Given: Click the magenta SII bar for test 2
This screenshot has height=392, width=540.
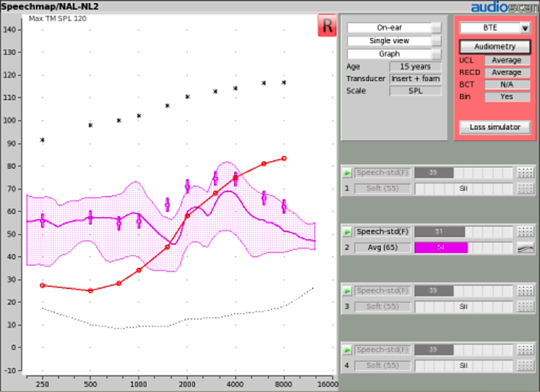Looking at the screenshot, I should coord(441,247).
